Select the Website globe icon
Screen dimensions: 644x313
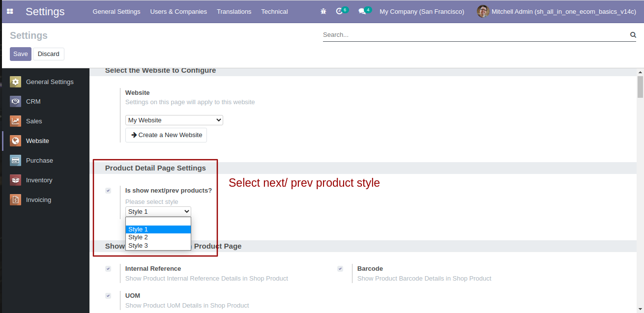15,141
